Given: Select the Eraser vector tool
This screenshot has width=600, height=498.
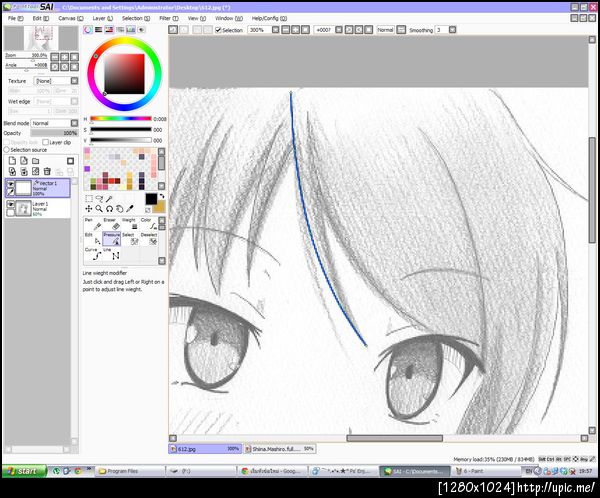Looking at the screenshot, I should tap(112, 224).
